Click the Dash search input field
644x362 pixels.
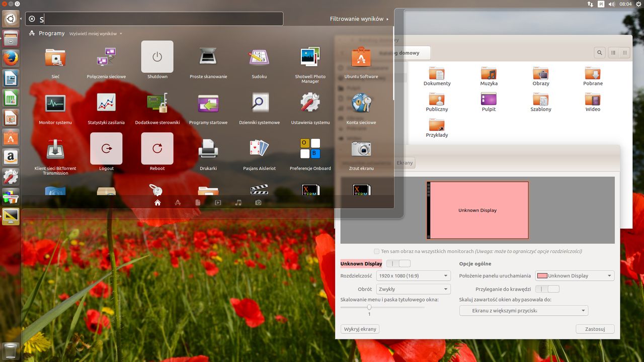click(x=154, y=19)
